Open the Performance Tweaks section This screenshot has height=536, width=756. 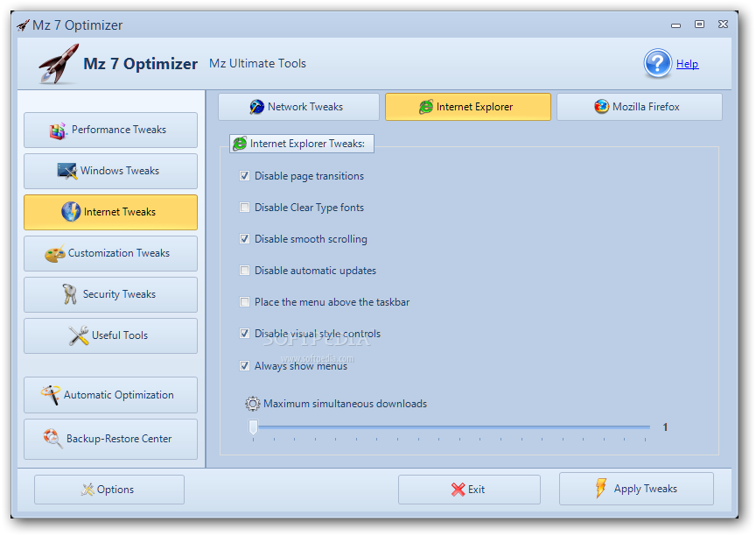110,130
